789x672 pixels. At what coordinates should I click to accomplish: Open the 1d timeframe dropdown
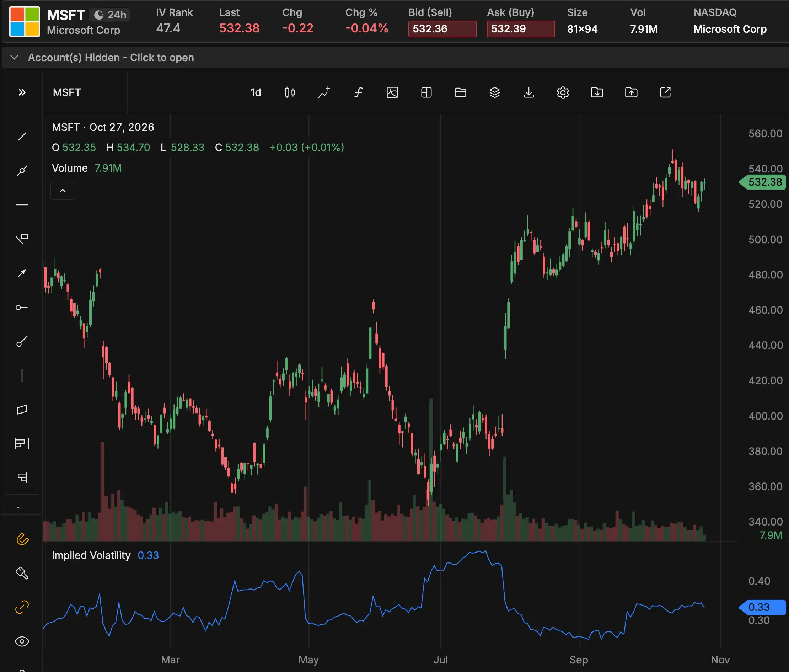coord(256,92)
